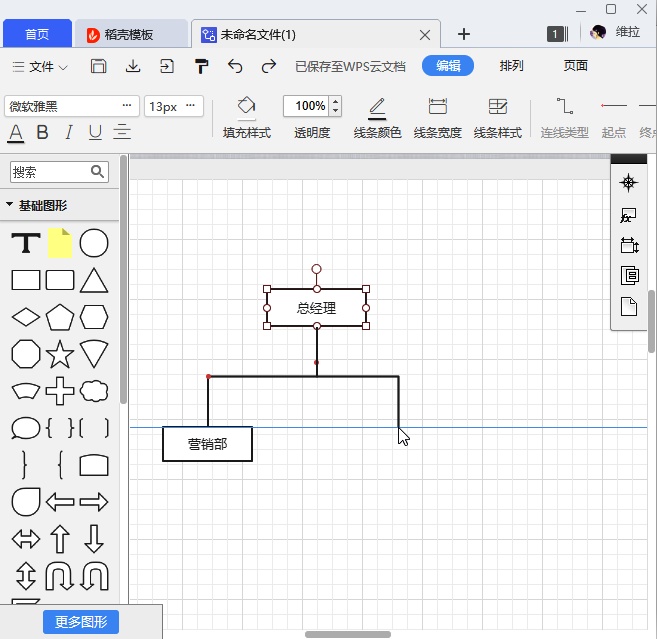Select the left arrow shape
The height and width of the screenshot is (639, 657).
point(59,502)
